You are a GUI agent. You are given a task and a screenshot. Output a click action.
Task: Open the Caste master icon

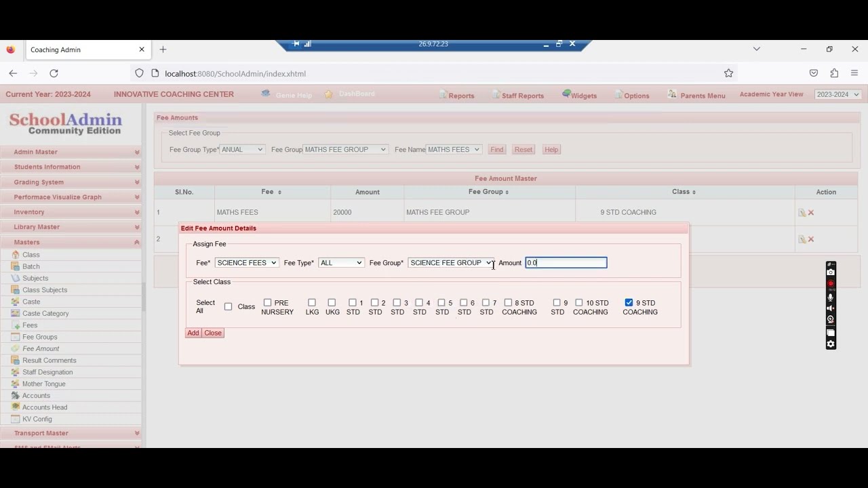16,302
